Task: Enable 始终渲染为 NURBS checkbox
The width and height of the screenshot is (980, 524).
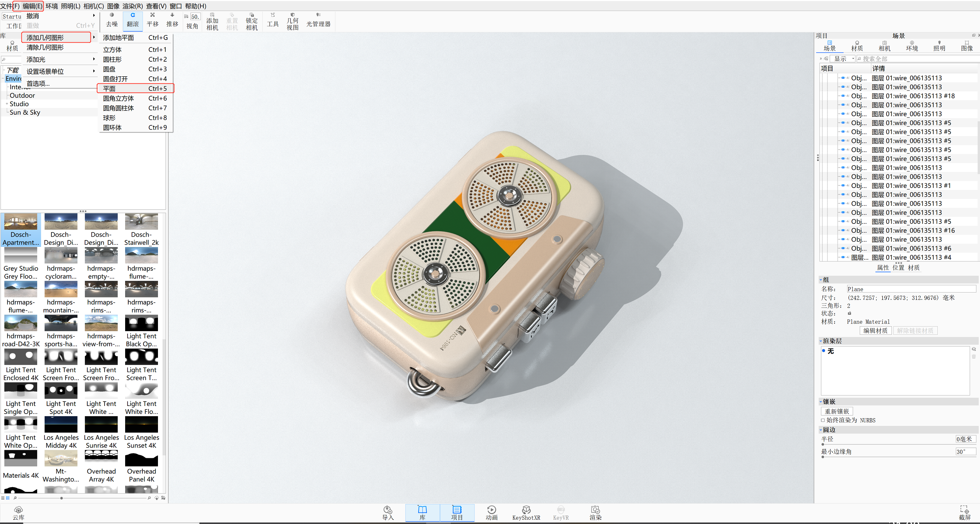Action: click(823, 420)
